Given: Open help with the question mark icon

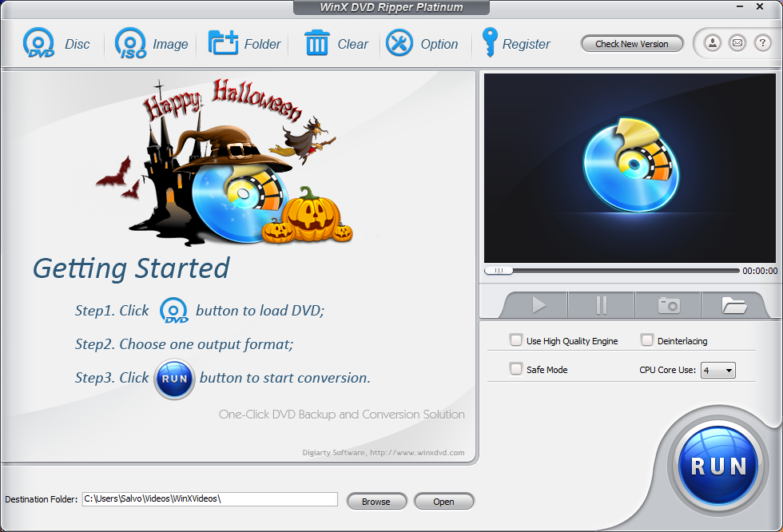Looking at the screenshot, I should pos(762,43).
